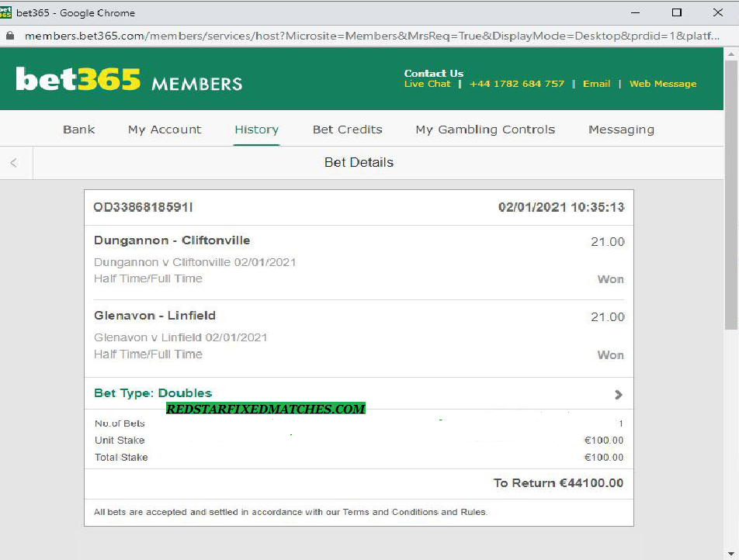This screenshot has width=739, height=560.
Task: Open My Gambling Controls tab
Action: coord(485,130)
